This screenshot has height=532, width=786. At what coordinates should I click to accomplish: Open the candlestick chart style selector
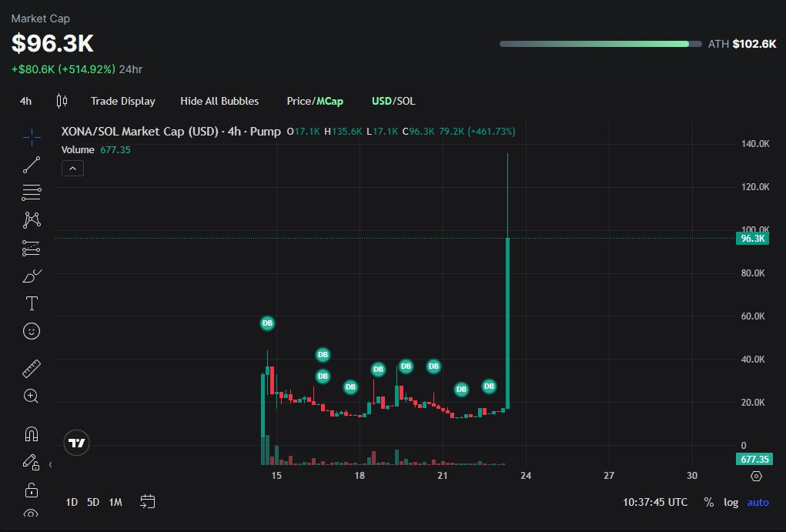click(x=62, y=101)
